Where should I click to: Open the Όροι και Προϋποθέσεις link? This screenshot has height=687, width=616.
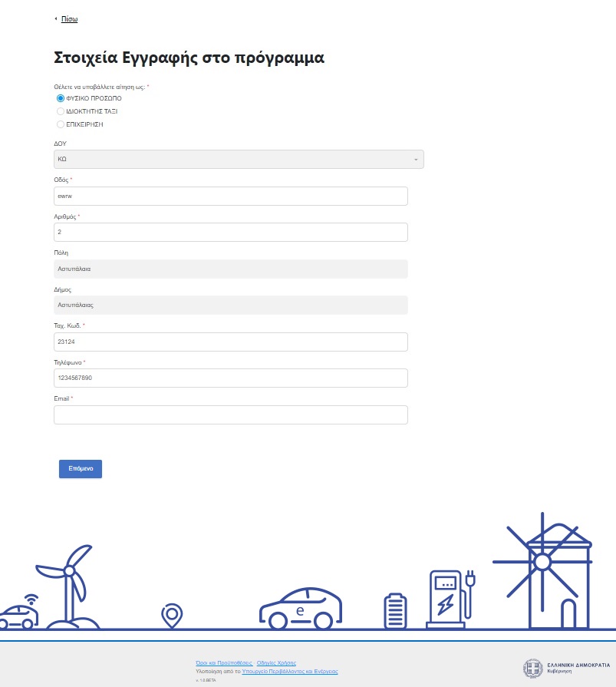224,662
